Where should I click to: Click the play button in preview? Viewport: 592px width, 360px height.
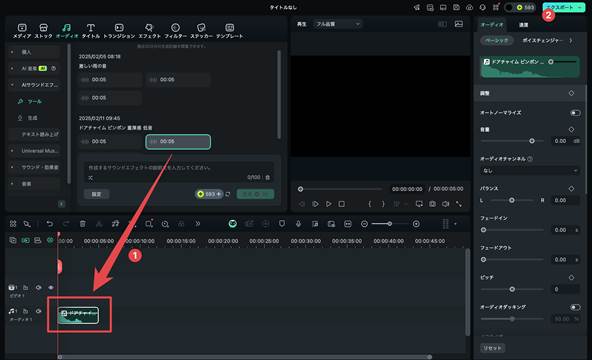click(x=328, y=204)
